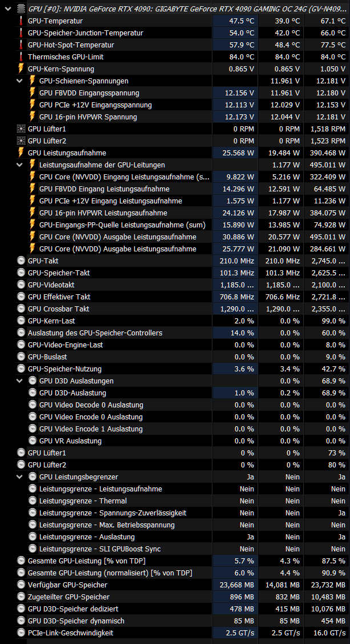Select GPU D3D-Speicher dynamisch row
This screenshot has width=350, height=644.
pos(76,621)
